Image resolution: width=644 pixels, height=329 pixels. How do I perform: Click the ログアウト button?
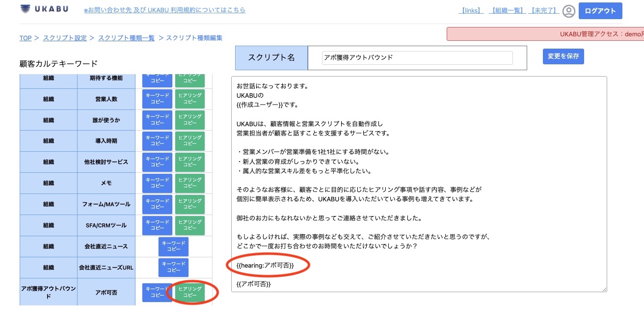coord(600,10)
